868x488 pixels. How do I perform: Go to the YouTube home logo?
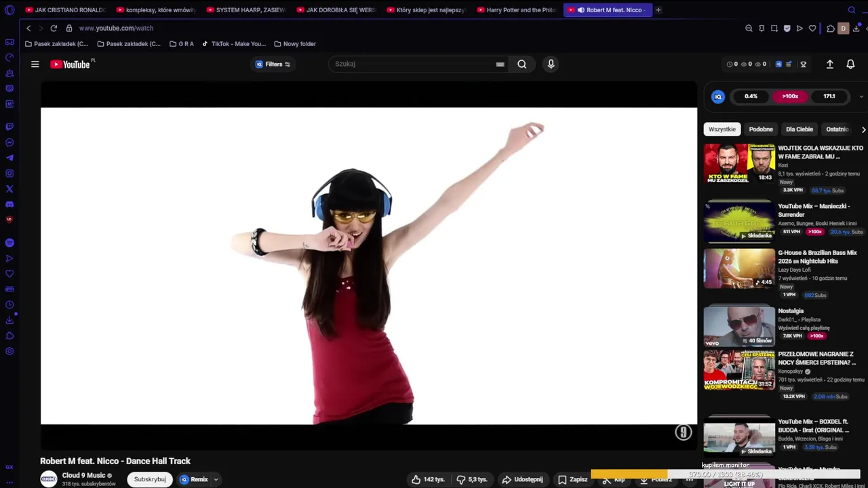pos(70,64)
